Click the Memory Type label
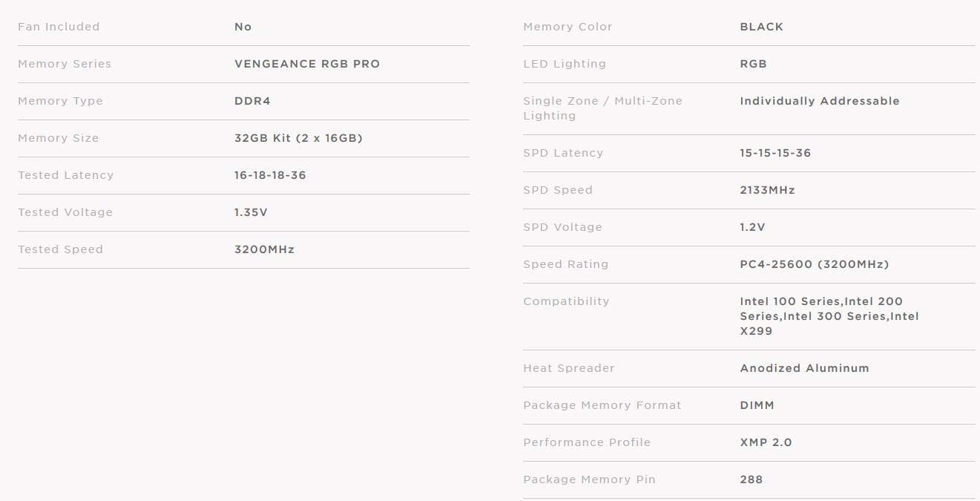The width and height of the screenshot is (980, 501). point(60,101)
